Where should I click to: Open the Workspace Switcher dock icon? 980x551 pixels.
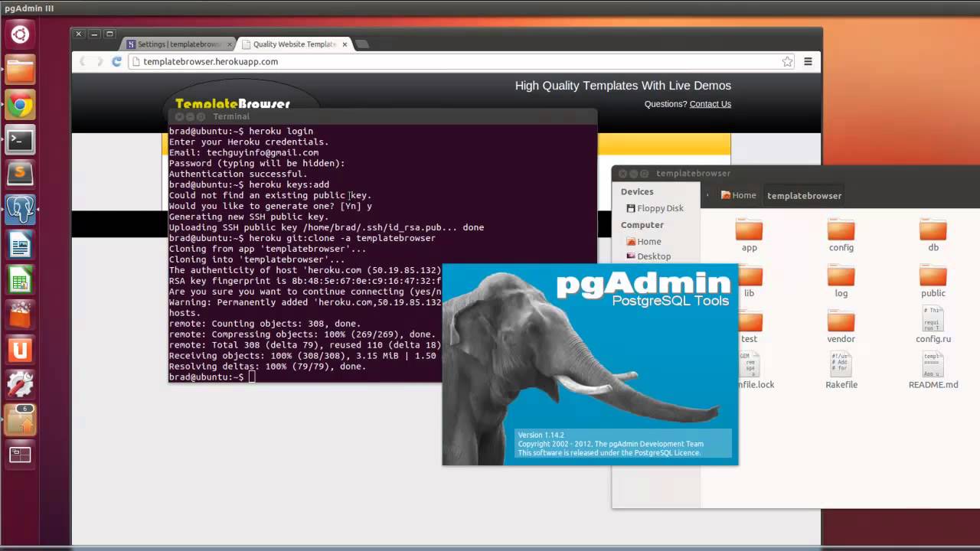20,455
